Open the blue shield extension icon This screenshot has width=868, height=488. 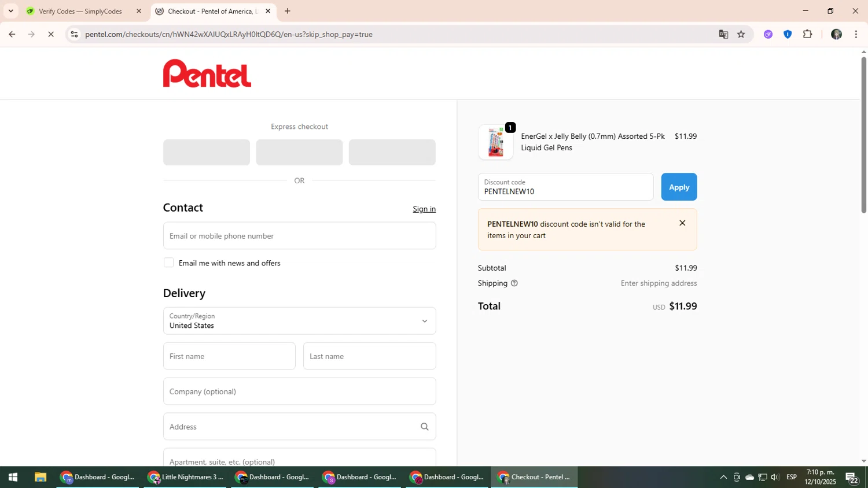[788, 34]
